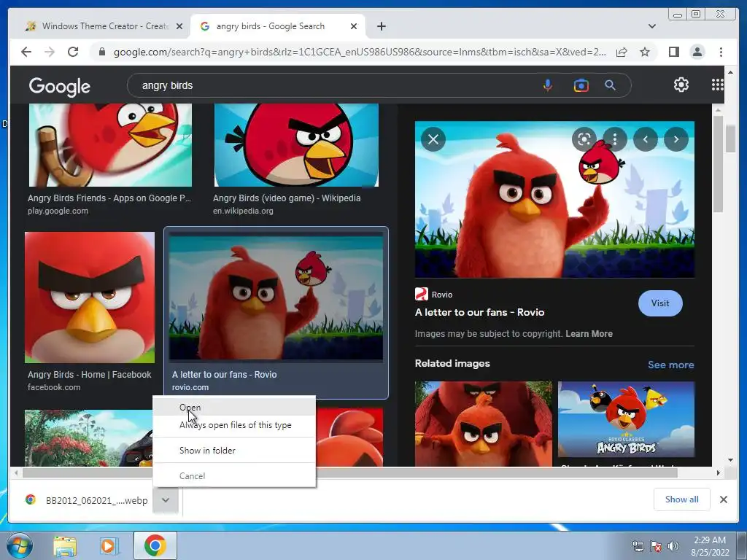Image resolution: width=747 pixels, height=560 pixels.
Task: Close the image preview panel
Action: pos(433,139)
